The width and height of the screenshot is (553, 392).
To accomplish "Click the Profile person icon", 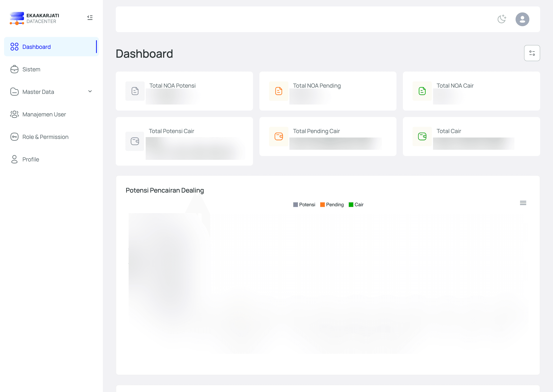I will pos(14,159).
